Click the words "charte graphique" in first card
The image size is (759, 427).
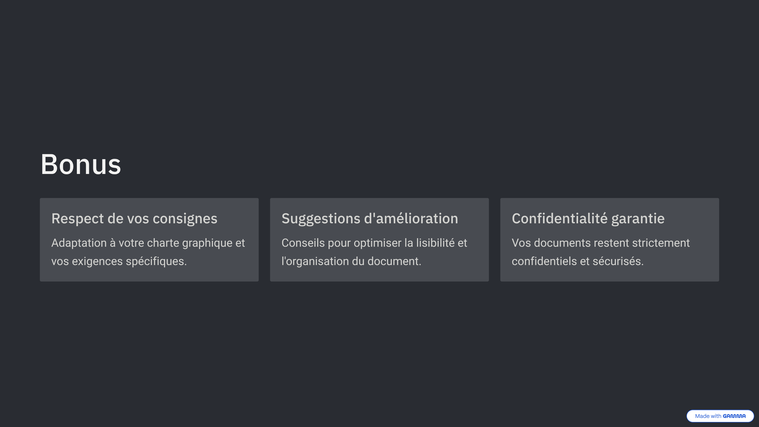click(190, 243)
